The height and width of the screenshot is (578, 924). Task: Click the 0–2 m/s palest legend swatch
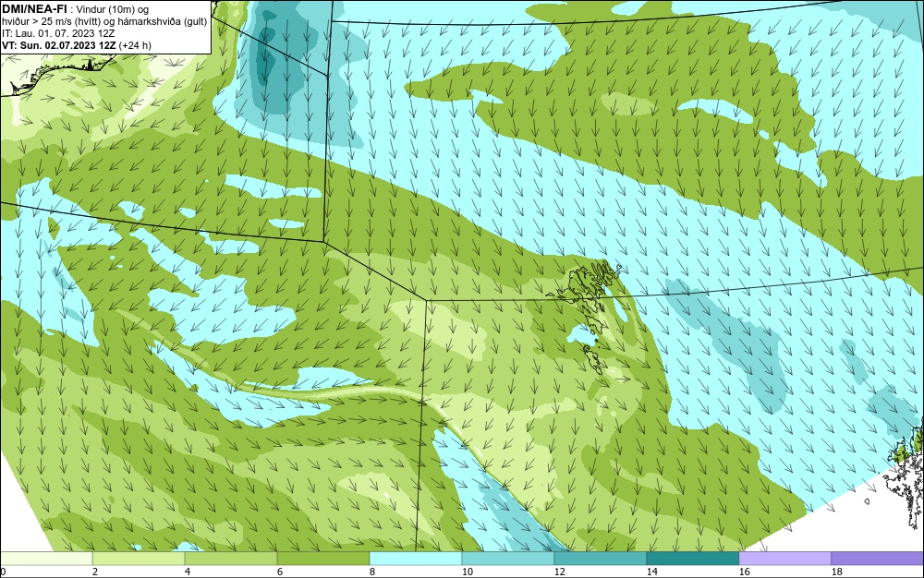46,558
